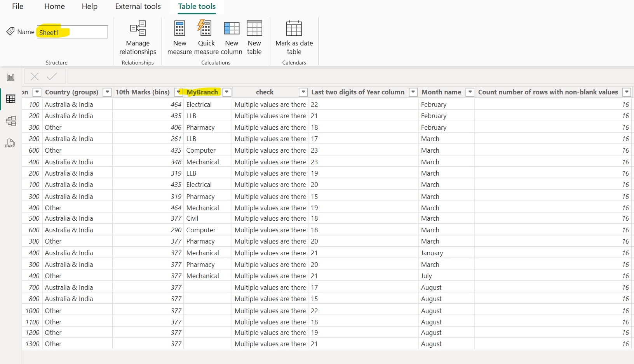
Task: Open the Month name column dropdown
Action: pos(470,92)
